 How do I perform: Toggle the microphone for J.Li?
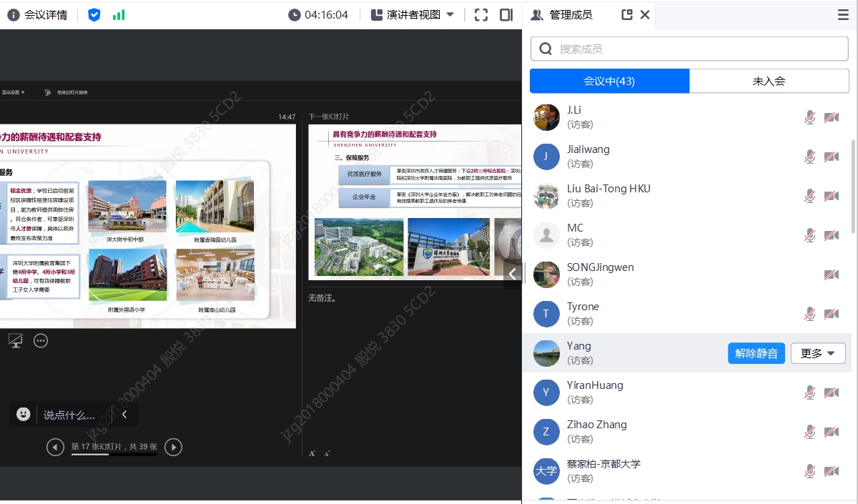coord(809,117)
